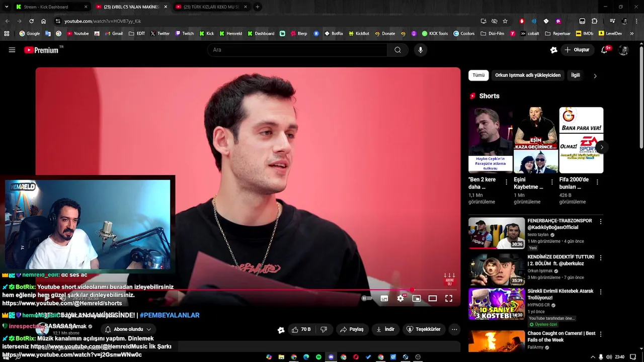Open YouTube guide hamburger menu

(12, 50)
